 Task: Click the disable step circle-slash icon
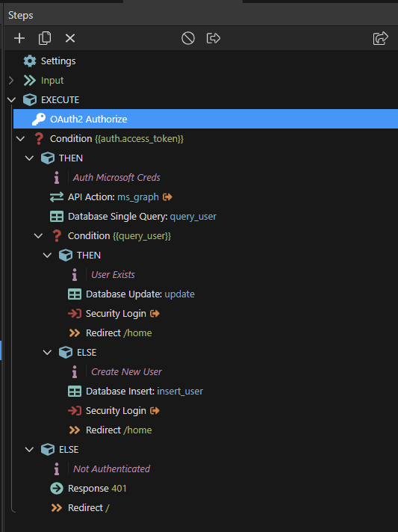[x=188, y=38]
